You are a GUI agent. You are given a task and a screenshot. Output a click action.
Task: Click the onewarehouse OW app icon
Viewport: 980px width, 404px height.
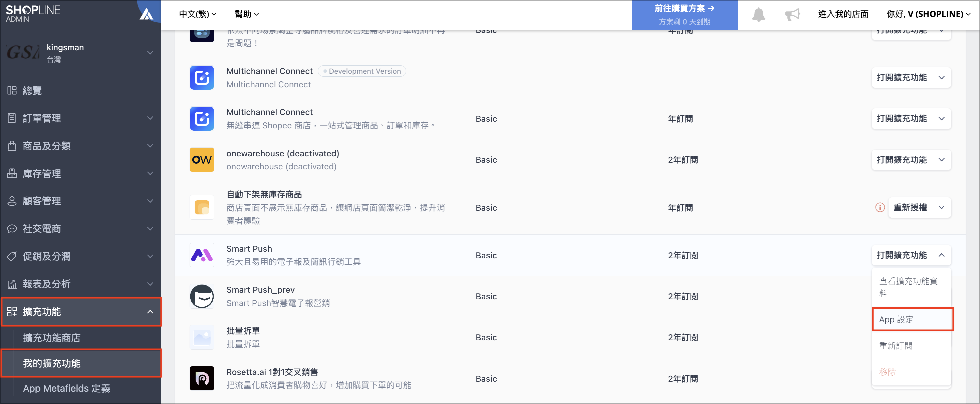click(202, 160)
